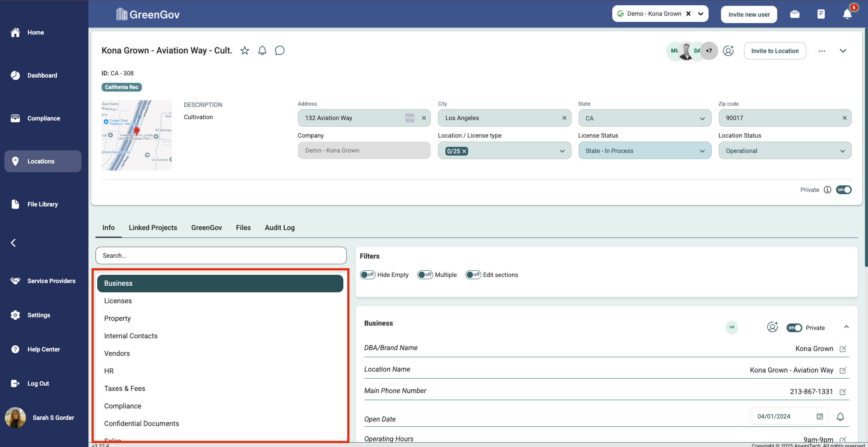The width and height of the screenshot is (868, 447).
Task: Enable the Edit sections toggle
Action: tap(473, 275)
